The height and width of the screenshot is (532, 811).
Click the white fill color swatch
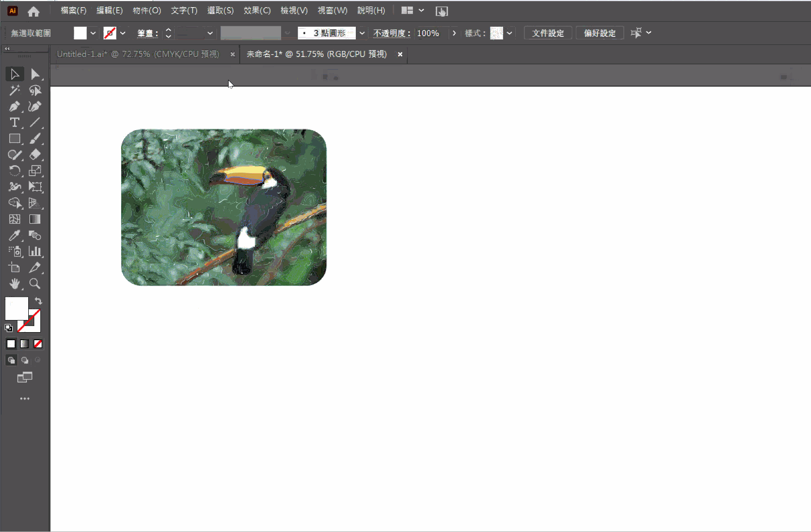[x=17, y=307]
